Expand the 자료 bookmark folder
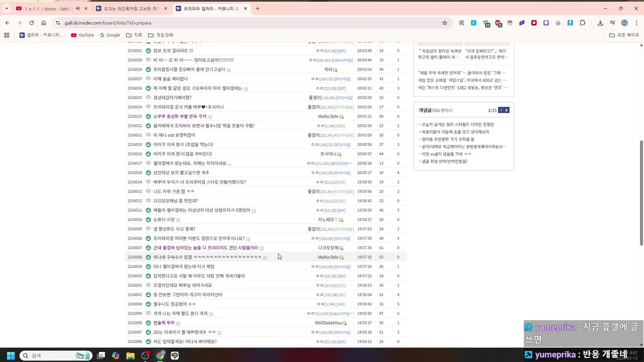The width and height of the screenshot is (644, 362). (x=134, y=35)
